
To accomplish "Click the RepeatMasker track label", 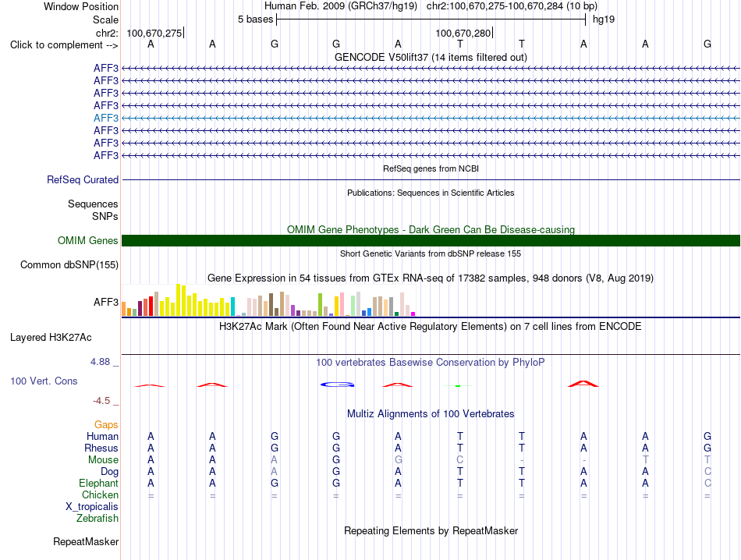I will click(86, 541).
